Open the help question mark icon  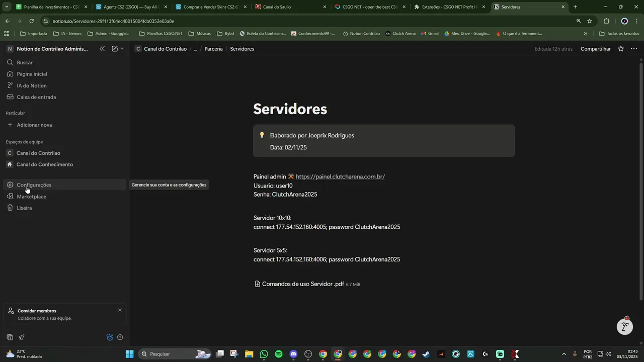coord(120,337)
